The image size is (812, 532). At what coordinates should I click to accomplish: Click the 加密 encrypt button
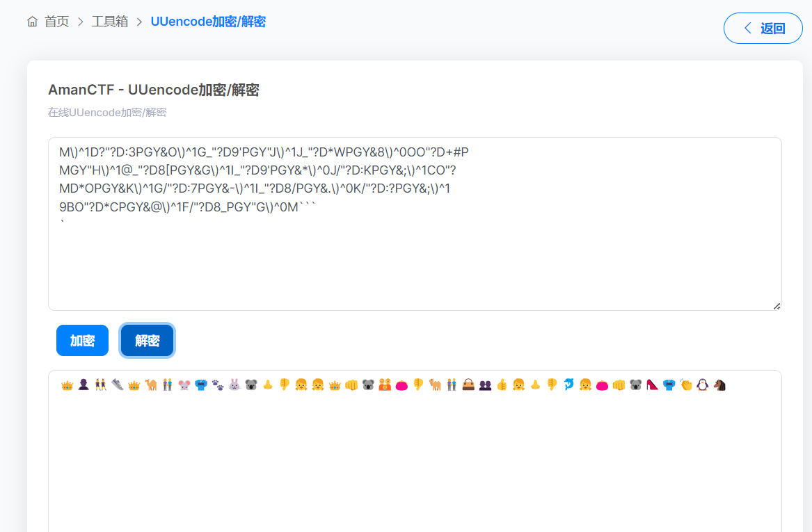[82, 341]
